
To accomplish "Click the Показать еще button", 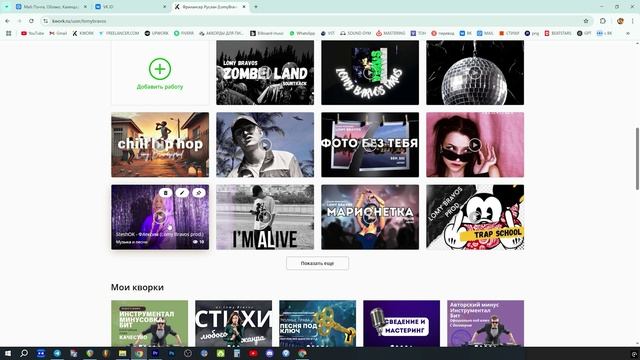I will point(318,263).
